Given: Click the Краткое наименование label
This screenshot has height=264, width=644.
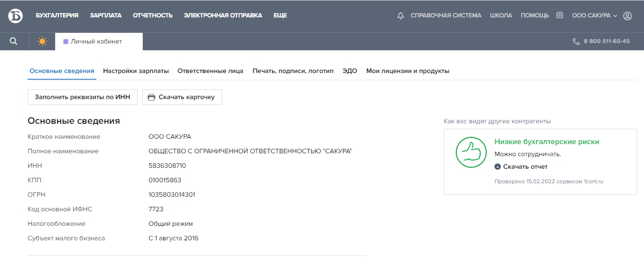Looking at the screenshot, I should (64, 137).
